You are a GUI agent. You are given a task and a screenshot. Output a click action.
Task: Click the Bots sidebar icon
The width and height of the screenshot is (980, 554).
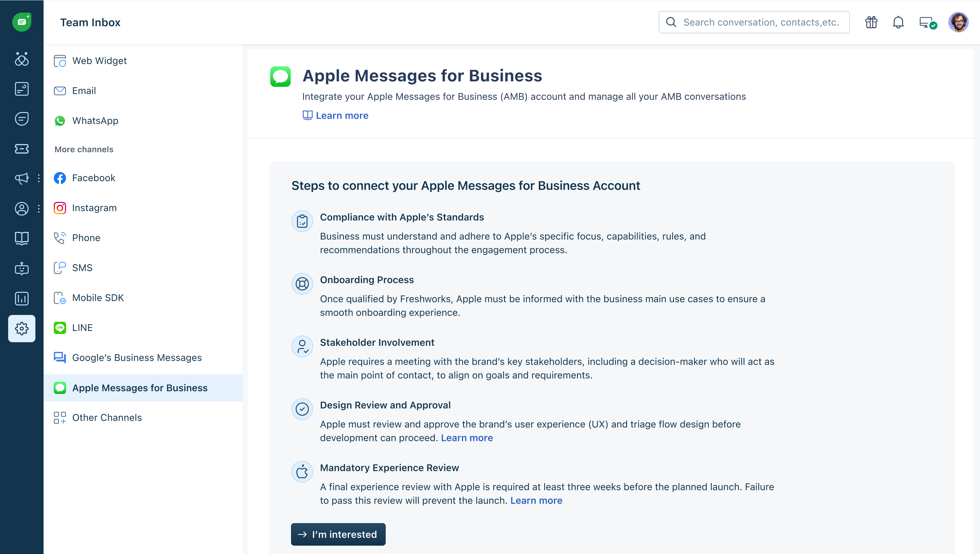(22, 269)
